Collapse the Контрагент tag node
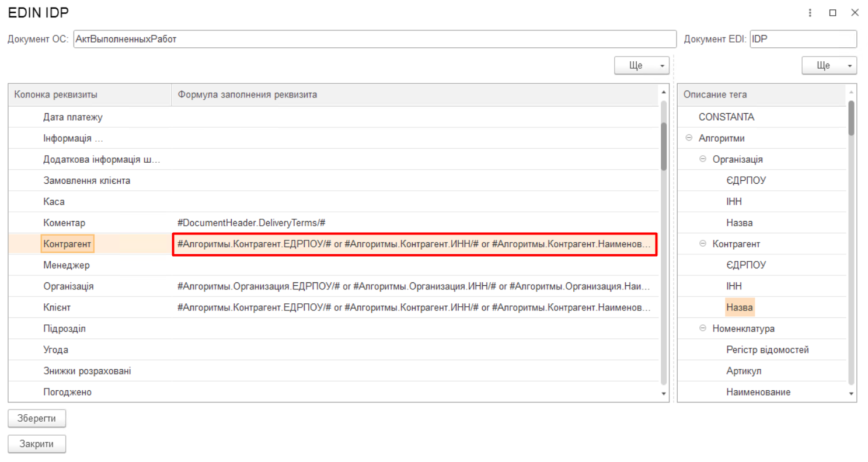 pos(703,244)
